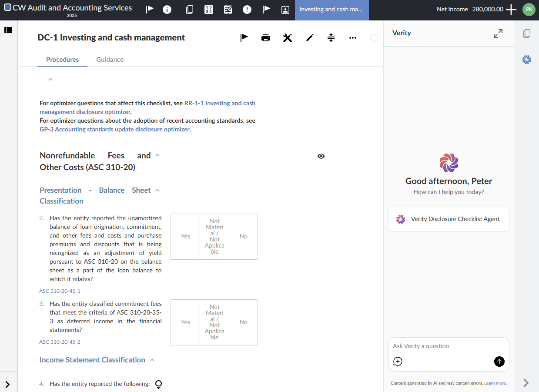The image size is (539, 392).
Task: Open the Verity swirl icon in right sidebar
Action: pyautogui.click(x=527, y=60)
